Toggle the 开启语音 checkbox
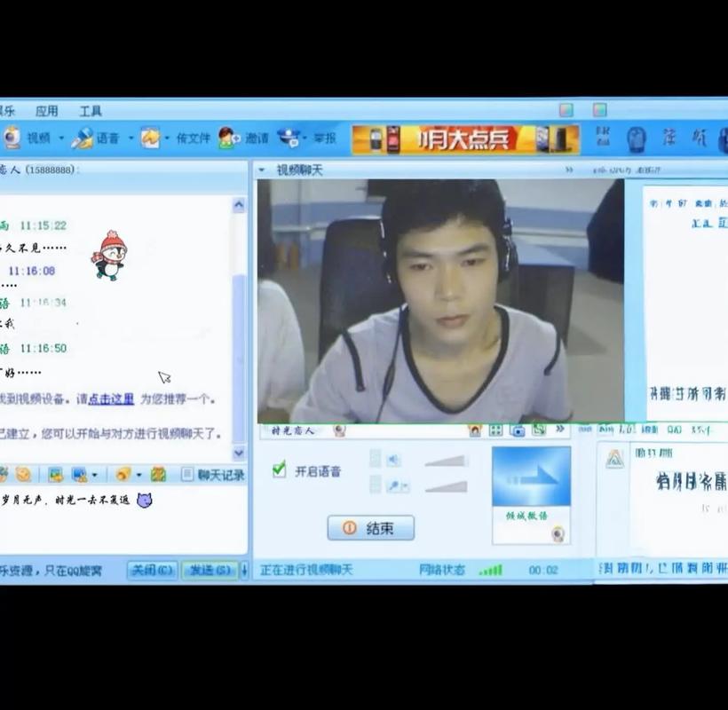Image resolution: width=728 pixels, height=710 pixels. 279,469
